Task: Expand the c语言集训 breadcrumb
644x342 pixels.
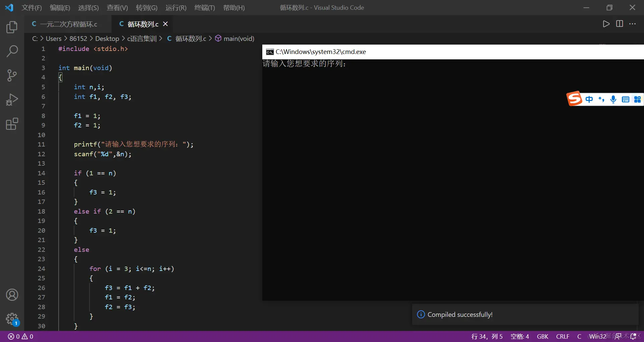Action: [x=142, y=39]
